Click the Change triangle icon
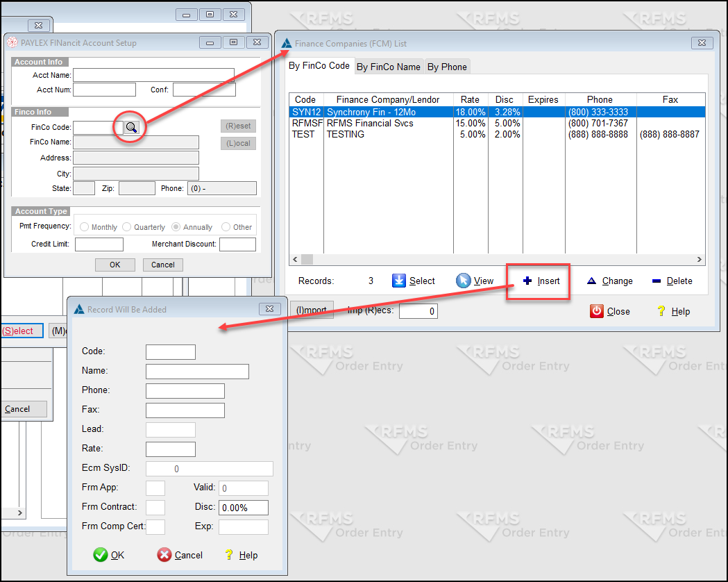Screen dimensions: 728x582 click(x=592, y=281)
